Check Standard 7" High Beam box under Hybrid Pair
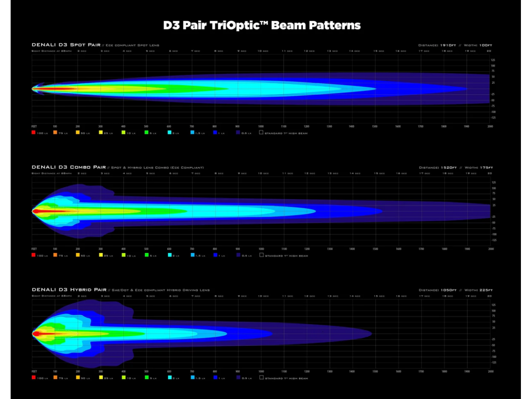 pyautogui.click(x=261, y=378)
